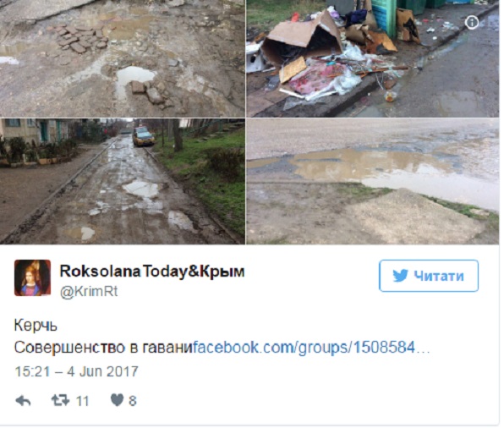View the likes count 8

133,401
